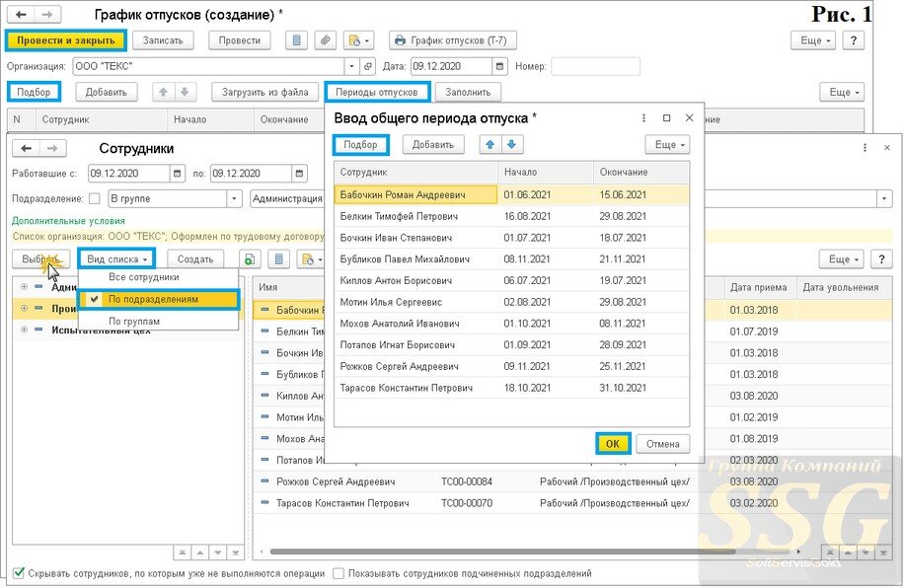Click the blue down arrow in the period dialog

coord(512,145)
